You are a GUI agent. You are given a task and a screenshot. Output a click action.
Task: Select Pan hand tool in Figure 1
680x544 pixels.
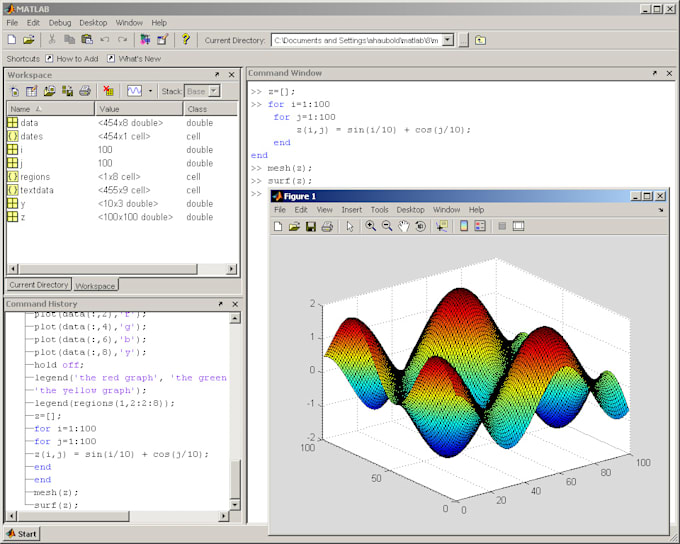click(404, 226)
